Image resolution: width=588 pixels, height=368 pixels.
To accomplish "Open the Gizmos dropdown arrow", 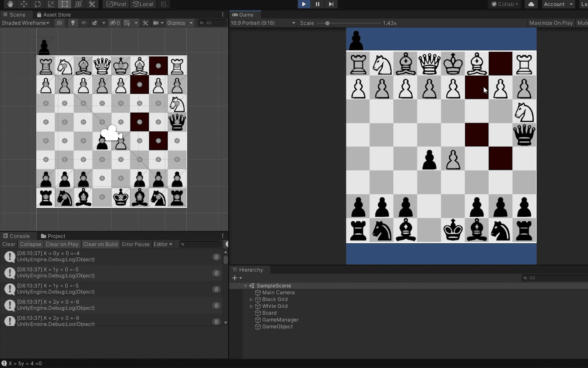I will click(x=191, y=23).
